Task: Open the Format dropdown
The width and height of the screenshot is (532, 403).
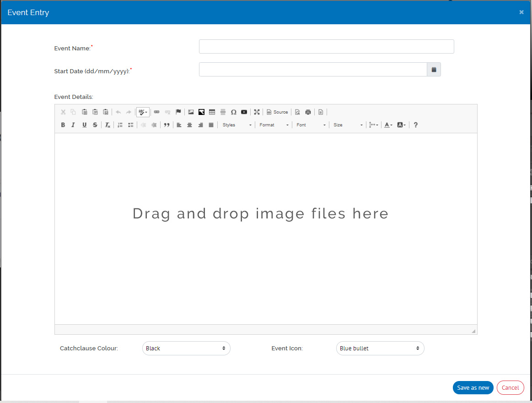Action: (x=274, y=125)
